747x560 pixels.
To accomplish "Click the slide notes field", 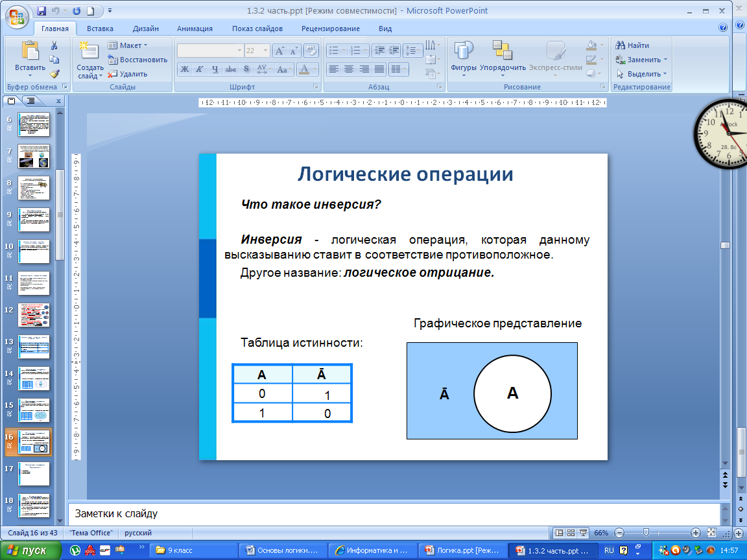I will click(x=394, y=513).
